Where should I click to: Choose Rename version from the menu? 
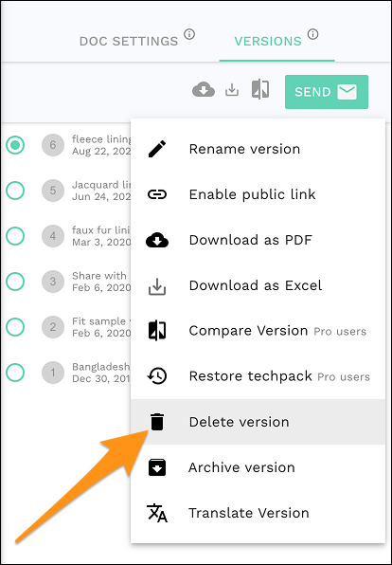pyautogui.click(x=258, y=149)
